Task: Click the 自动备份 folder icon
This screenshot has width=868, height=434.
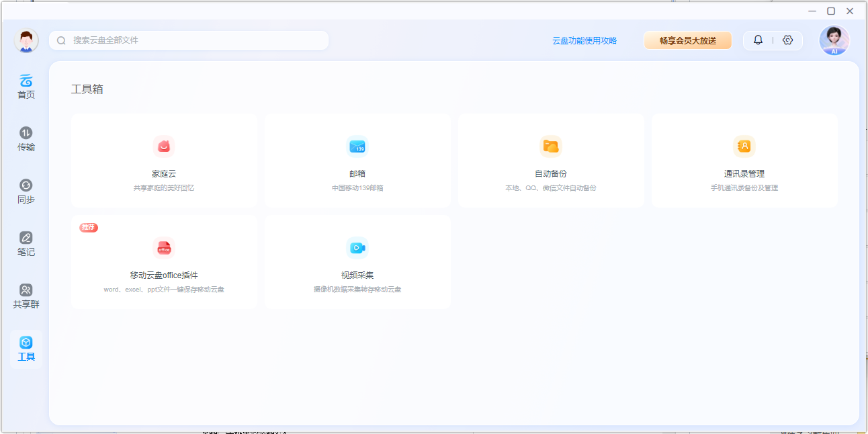Action: point(551,146)
